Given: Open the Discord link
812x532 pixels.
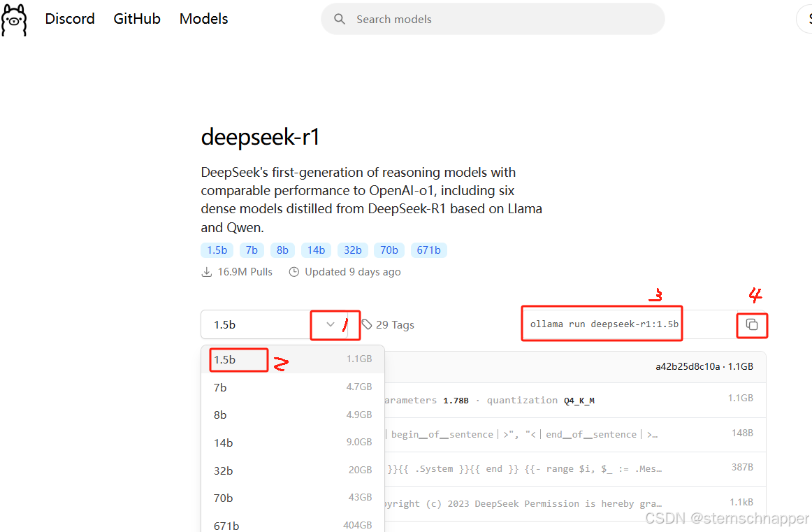Looking at the screenshot, I should [70, 19].
